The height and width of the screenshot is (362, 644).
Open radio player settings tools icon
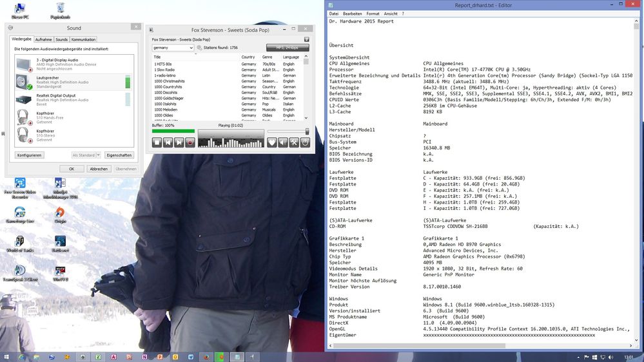[294, 142]
